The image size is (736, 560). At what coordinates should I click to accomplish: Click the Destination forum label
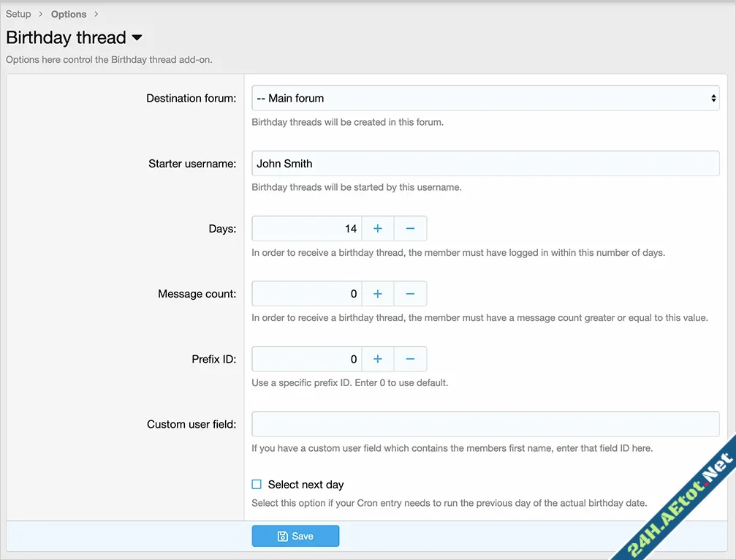[x=191, y=98]
